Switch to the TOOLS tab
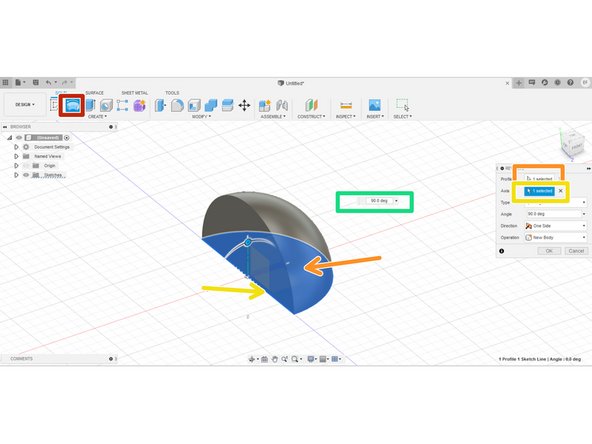This screenshot has width=592, height=444. tap(172, 93)
